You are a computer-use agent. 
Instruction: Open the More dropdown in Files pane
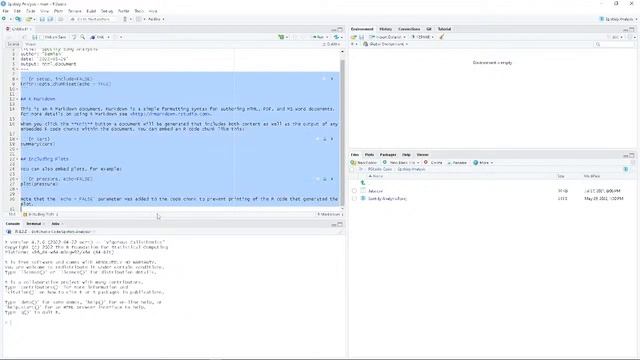[483, 163]
